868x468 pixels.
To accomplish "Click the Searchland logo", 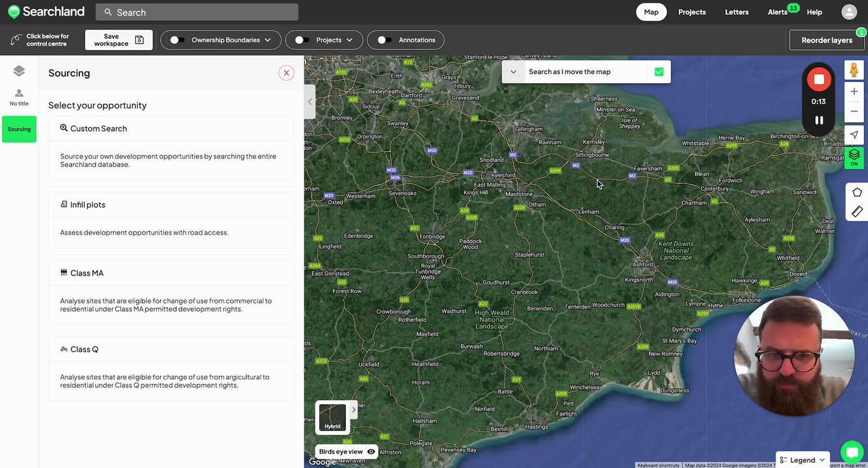I will 46,12.
